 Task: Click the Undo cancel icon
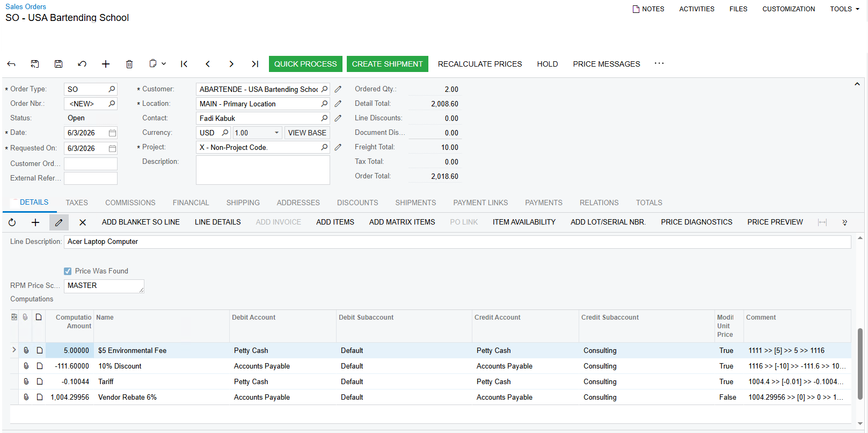pyautogui.click(x=82, y=64)
